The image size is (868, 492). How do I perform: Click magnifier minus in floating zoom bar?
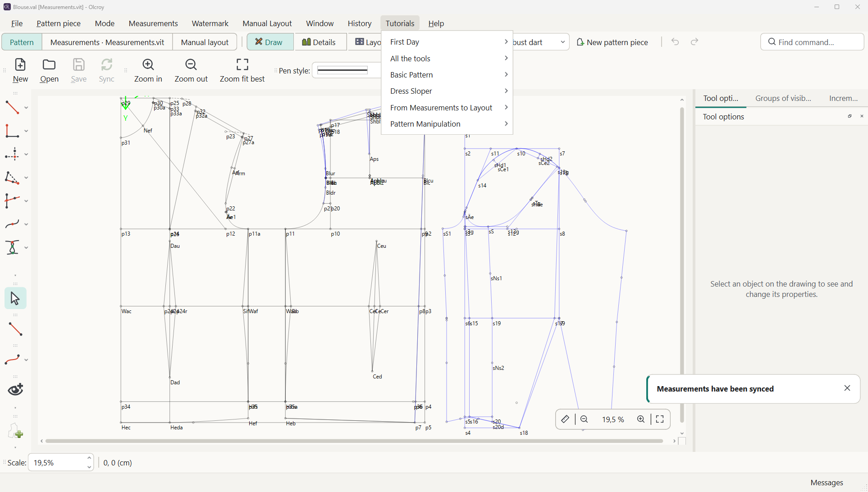584,419
